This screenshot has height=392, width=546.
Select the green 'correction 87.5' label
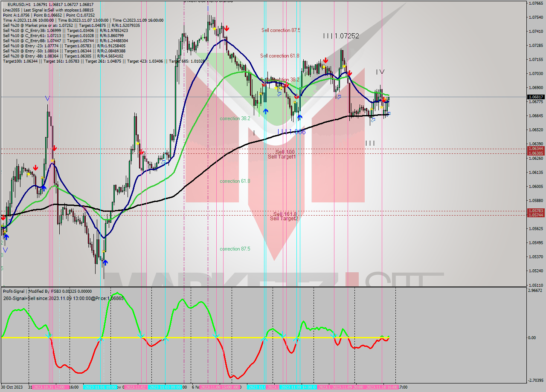[235, 249]
